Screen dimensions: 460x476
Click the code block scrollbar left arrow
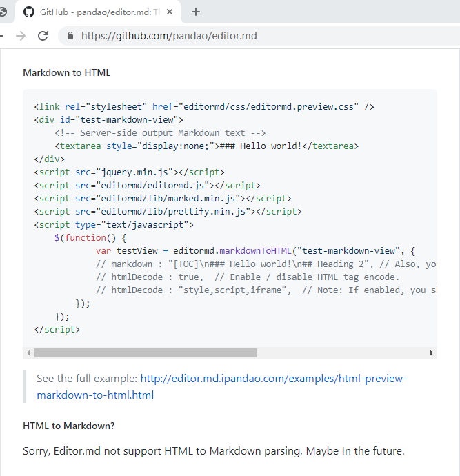point(28,353)
